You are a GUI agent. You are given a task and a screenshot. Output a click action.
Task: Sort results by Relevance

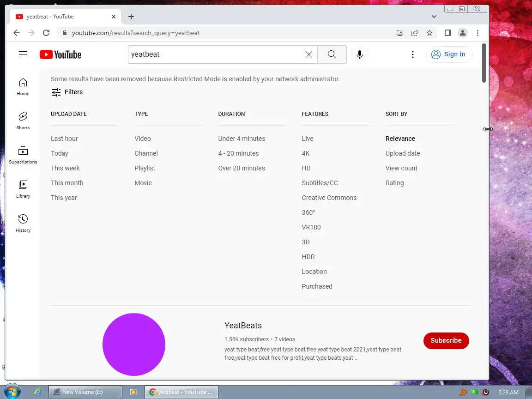click(400, 139)
